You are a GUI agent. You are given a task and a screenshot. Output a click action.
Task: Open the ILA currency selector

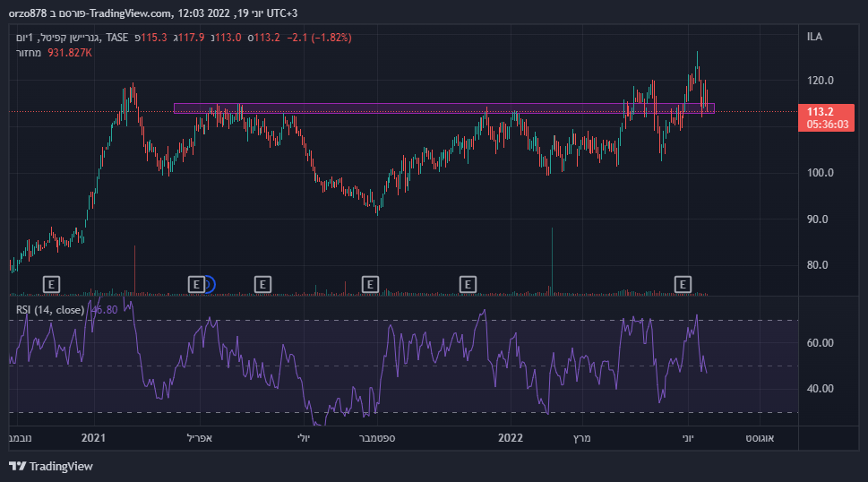pyautogui.click(x=814, y=37)
